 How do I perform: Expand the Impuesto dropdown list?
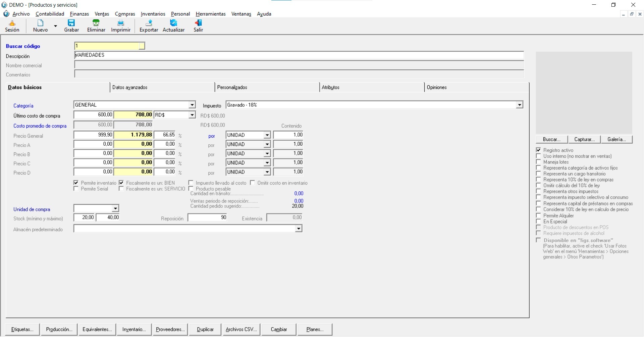(x=519, y=105)
